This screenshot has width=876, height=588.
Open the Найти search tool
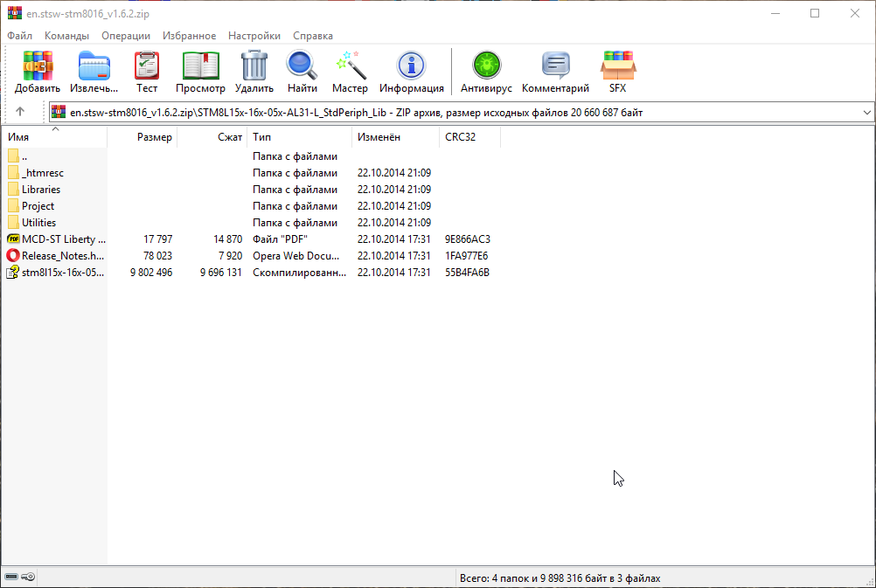pos(302,66)
